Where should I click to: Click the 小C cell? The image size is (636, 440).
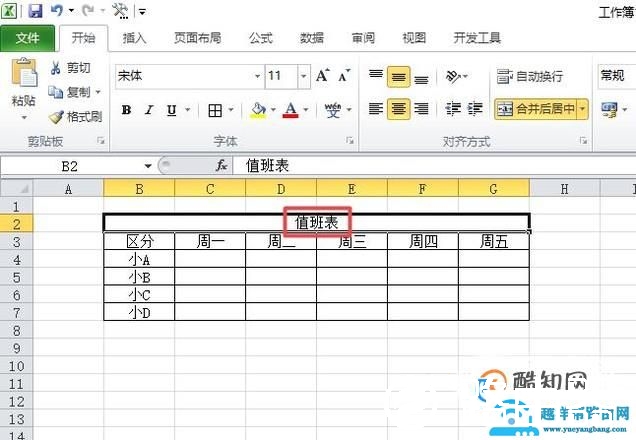click(x=139, y=295)
